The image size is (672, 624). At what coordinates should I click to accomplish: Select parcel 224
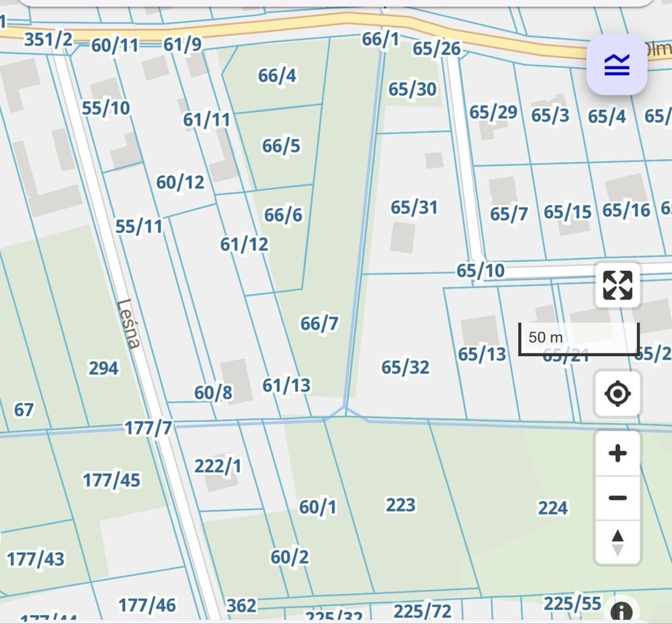pos(553,508)
